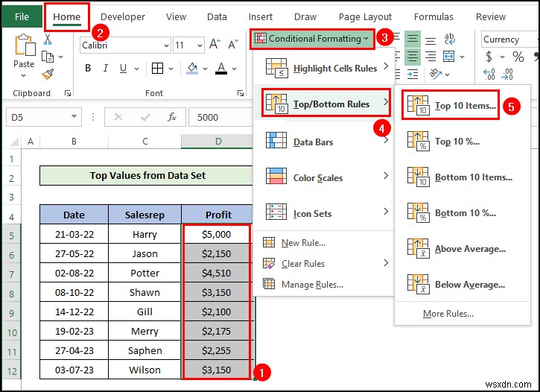
Task: Click the More Rules link
Action: 448,314
